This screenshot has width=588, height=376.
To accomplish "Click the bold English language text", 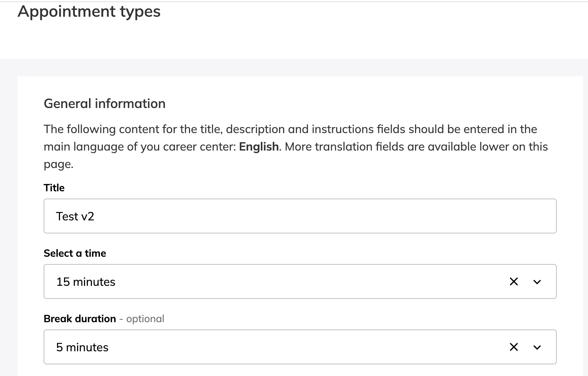I will pyautogui.click(x=258, y=147).
